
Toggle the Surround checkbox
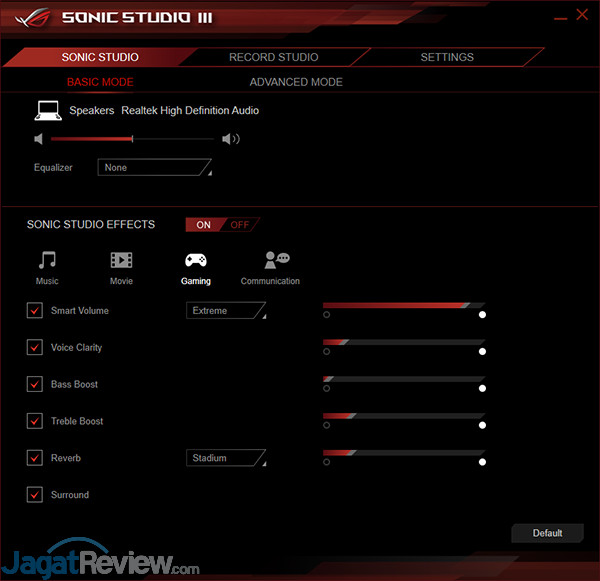35,495
